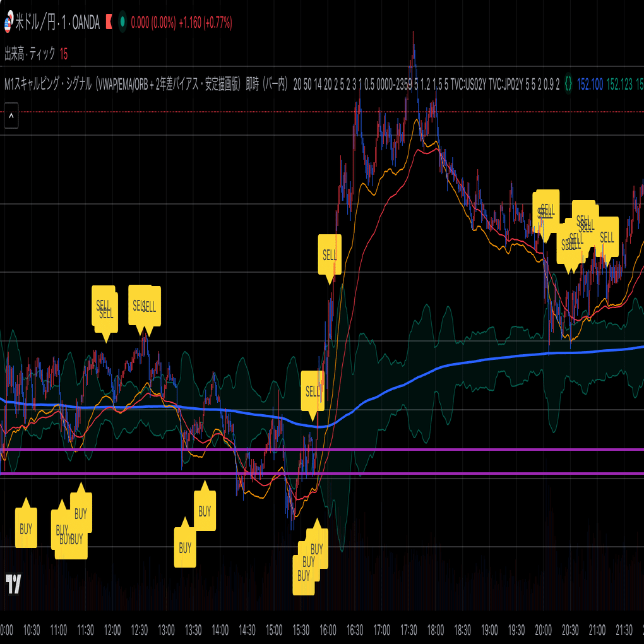
Task: Click the 21:30 time axis label
Action: tap(624, 629)
